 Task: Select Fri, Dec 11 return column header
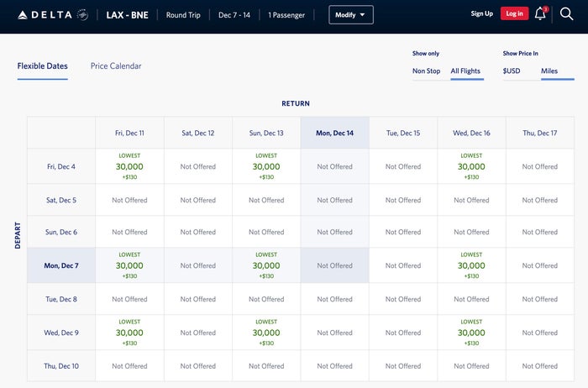click(x=129, y=133)
